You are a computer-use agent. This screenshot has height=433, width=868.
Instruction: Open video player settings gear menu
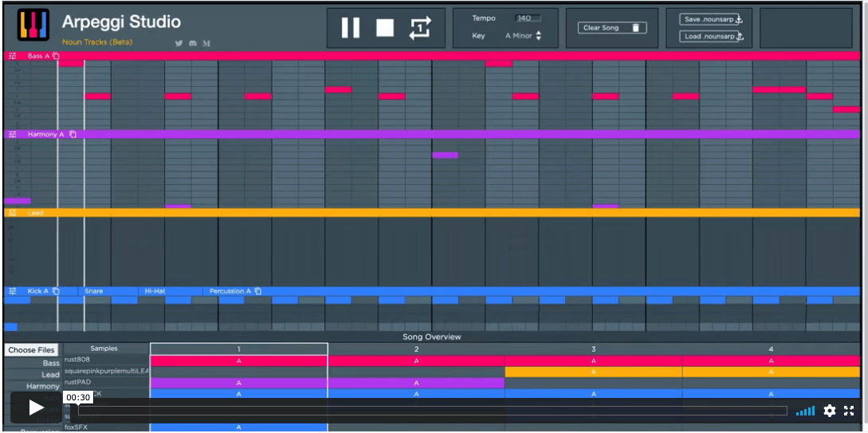coord(830,411)
